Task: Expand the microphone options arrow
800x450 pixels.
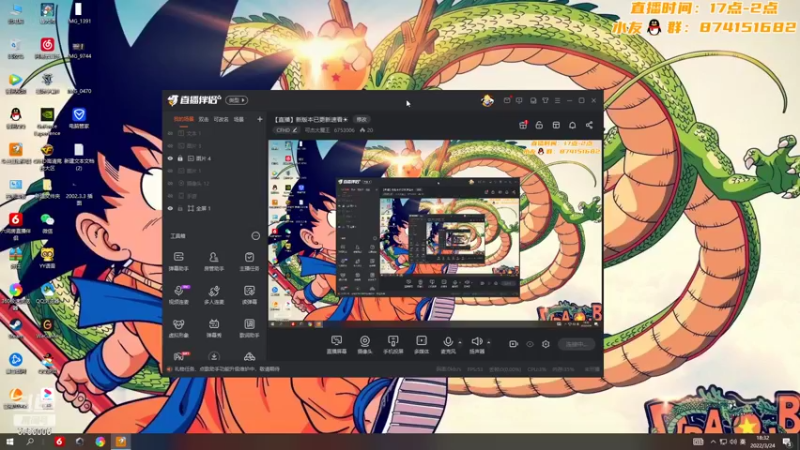Action: pyautogui.click(x=460, y=342)
